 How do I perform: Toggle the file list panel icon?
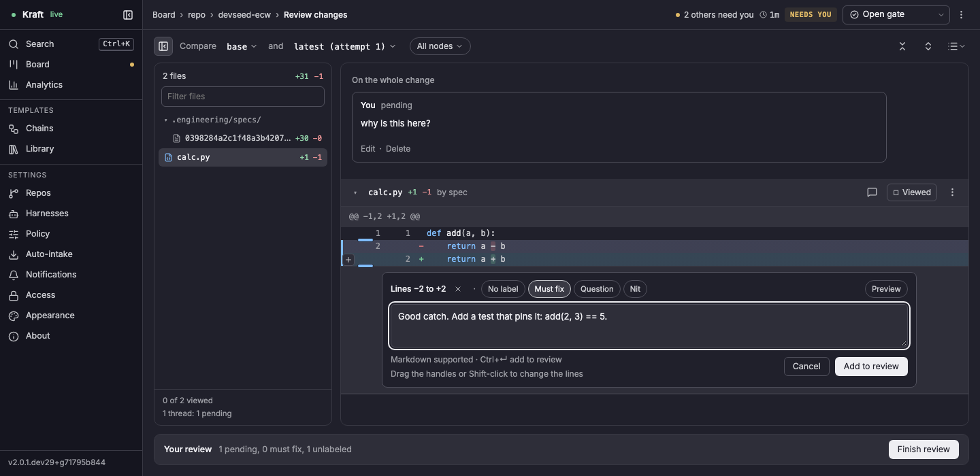163,46
